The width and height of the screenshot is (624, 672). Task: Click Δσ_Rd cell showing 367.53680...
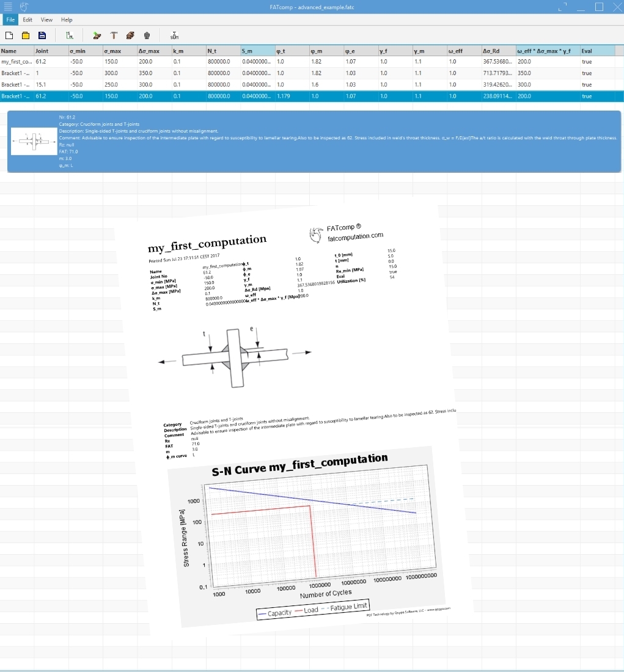498,62
